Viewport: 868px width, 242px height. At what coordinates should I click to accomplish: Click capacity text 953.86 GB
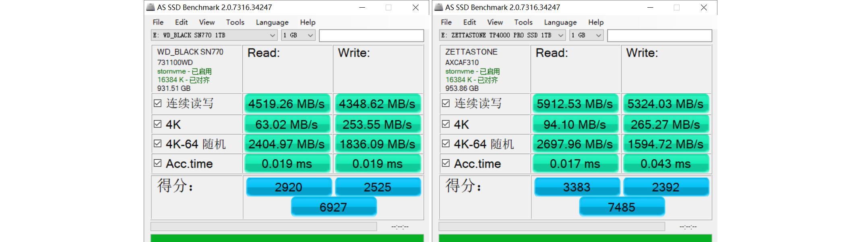click(462, 88)
